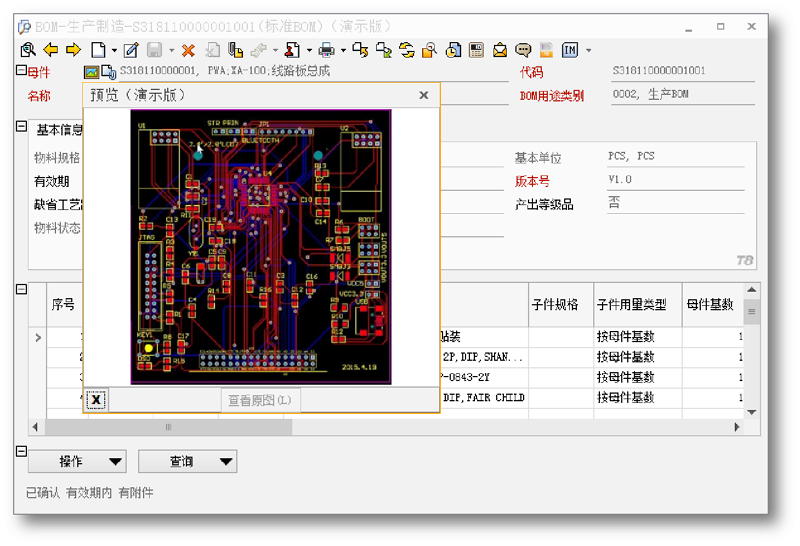This screenshot has height=546, width=800.
Task: Open the 查询 dropdown button
Action: click(187, 461)
